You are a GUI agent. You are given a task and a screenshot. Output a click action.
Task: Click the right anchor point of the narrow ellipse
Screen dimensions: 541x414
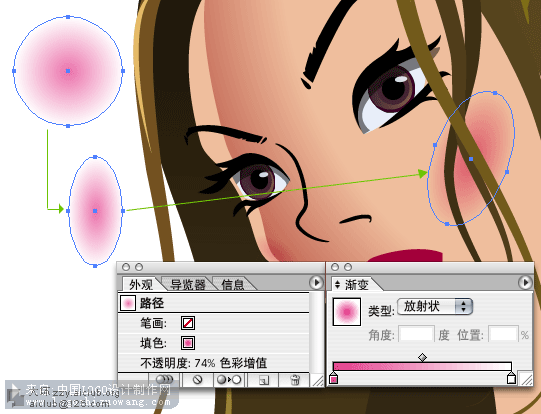[123, 211]
